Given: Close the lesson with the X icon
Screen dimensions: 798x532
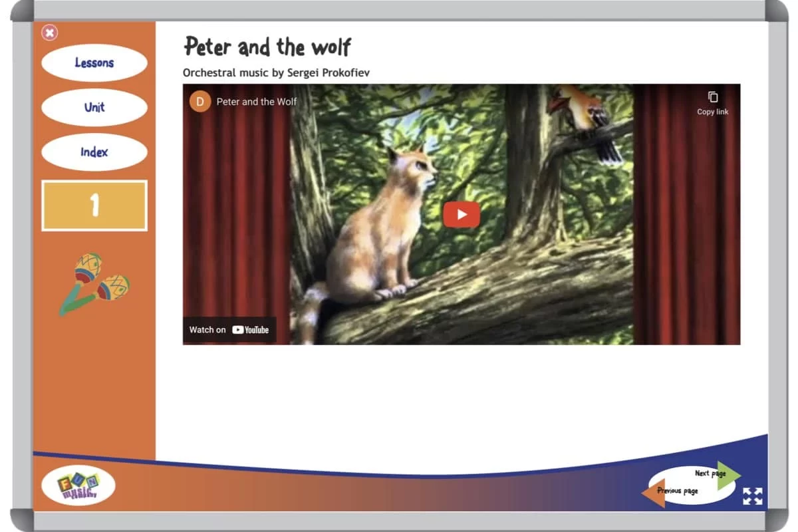Looking at the screenshot, I should click(50, 33).
